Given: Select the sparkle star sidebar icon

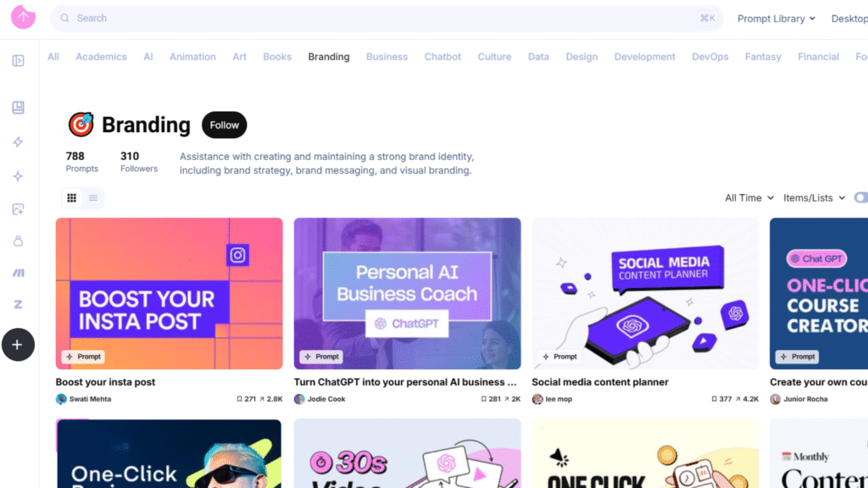Looking at the screenshot, I should [19, 176].
